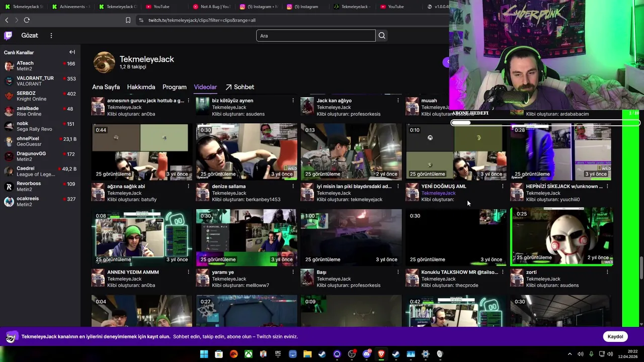The height and width of the screenshot is (362, 644).
Task: Open VALORANT_TUR channel in sidebar
Action: 40,81
